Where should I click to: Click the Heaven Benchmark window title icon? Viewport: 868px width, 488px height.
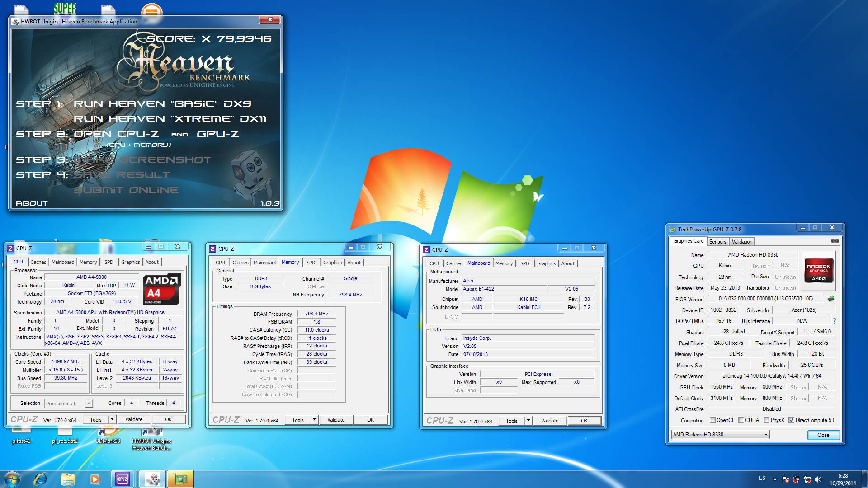15,21
